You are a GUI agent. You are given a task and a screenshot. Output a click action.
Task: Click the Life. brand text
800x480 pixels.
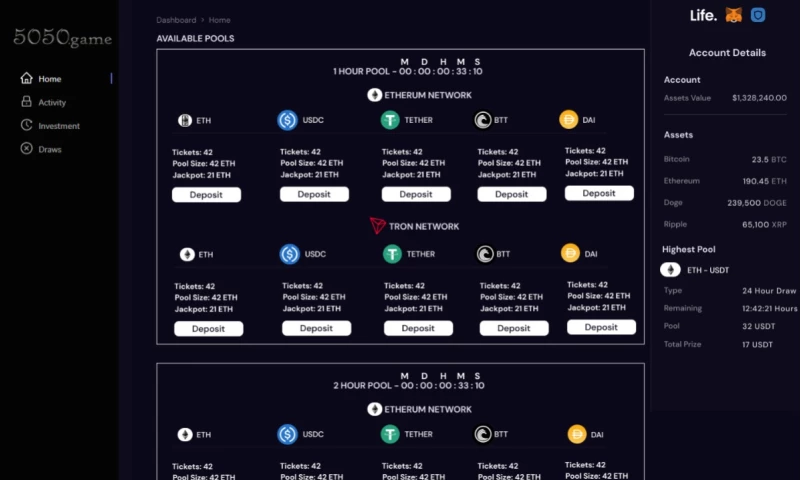point(703,15)
